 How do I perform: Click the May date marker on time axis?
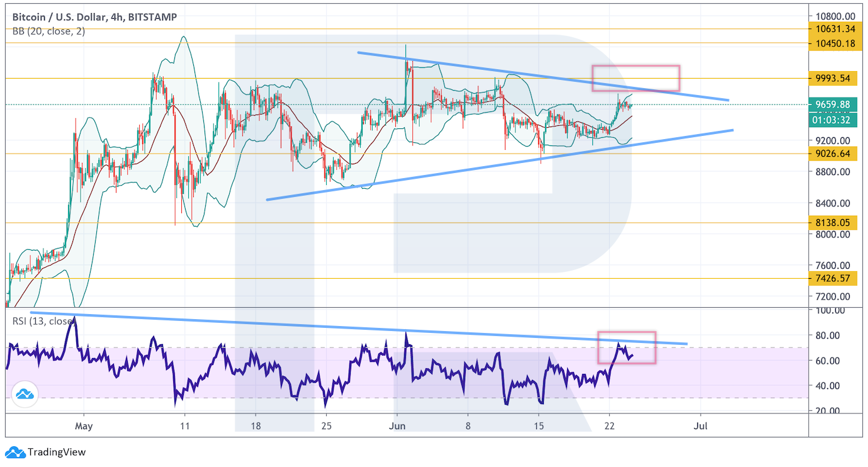[x=83, y=426]
